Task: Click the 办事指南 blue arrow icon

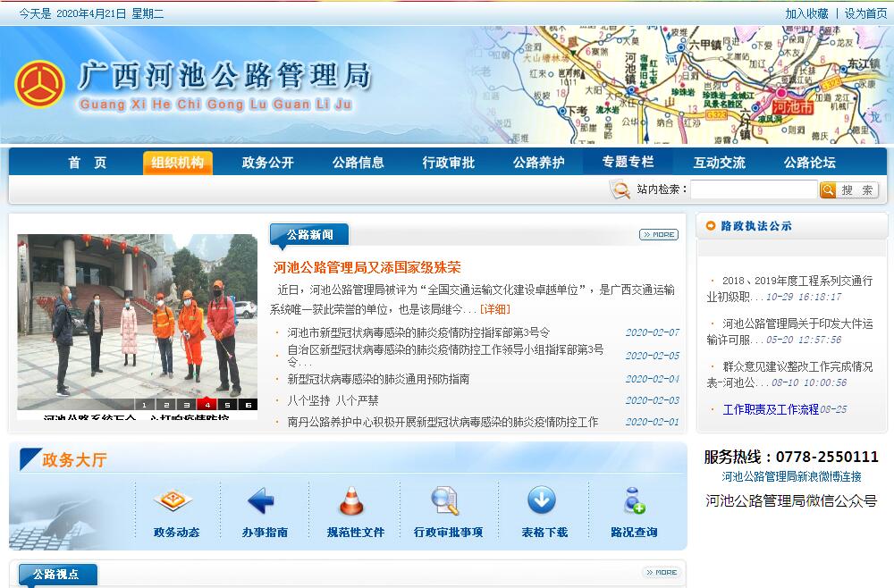Action: pyautogui.click(x=261, y=501)
